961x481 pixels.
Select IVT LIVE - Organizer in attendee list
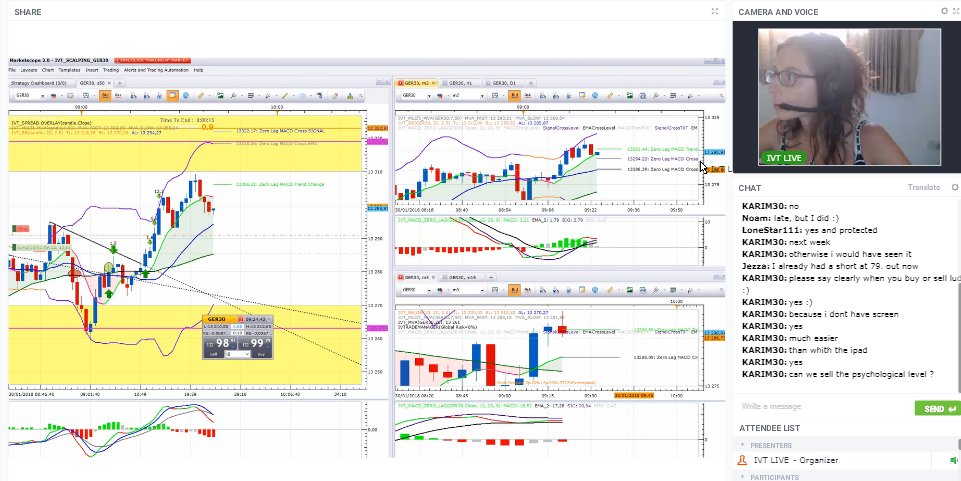pos(796,460)
